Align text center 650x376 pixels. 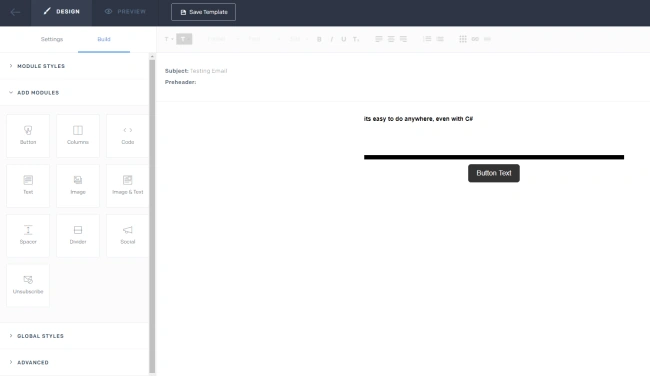tap(391, 39)
